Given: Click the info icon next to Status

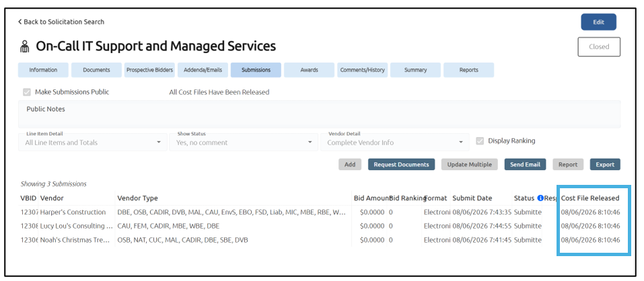Looking at the screenshot, I should (x=540, y=198).
